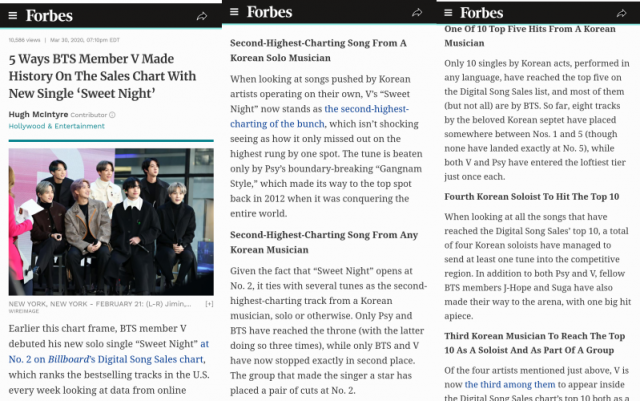Click share arrow in left Forbes panel
640x401 pixels.
click(x=202, y=16)
